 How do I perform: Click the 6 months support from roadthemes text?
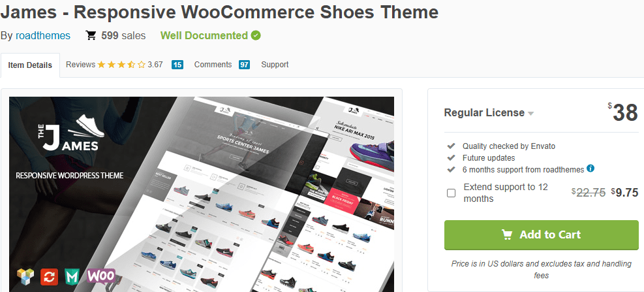(x=523, y=169)
